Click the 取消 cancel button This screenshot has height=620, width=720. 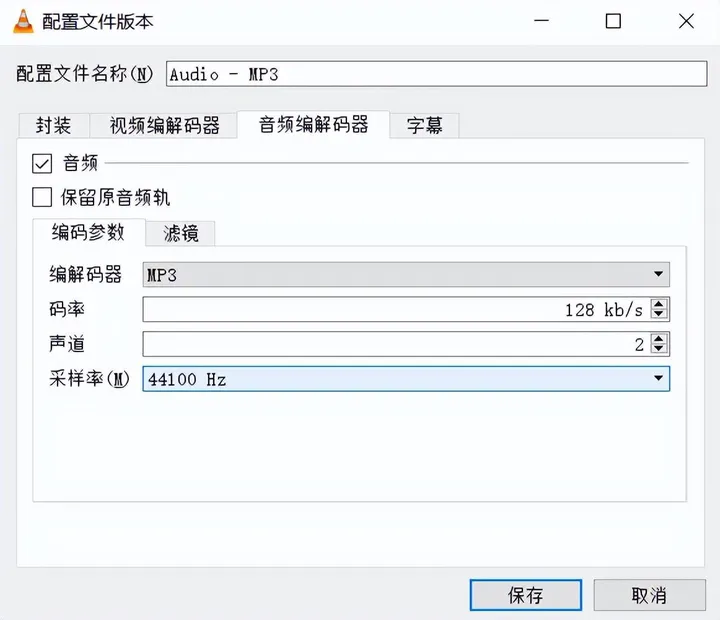click(649, 595)
